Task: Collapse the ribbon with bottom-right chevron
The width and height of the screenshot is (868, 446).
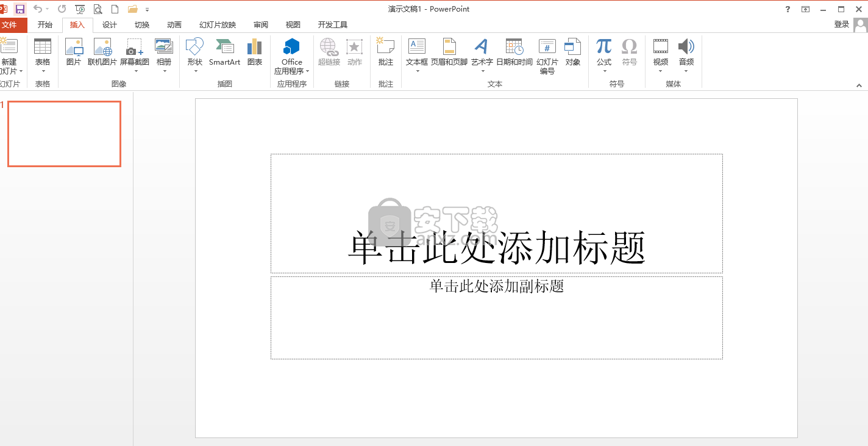Action: pos(860,84)
